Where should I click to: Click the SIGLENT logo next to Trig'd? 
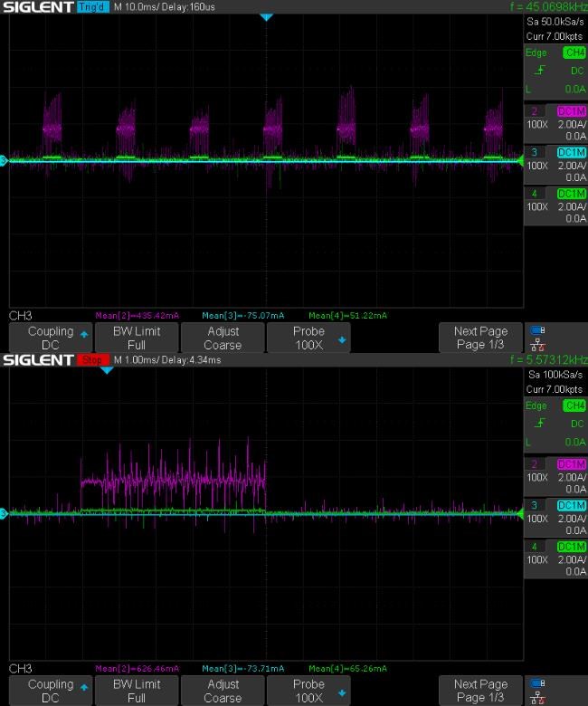point(38,7)
